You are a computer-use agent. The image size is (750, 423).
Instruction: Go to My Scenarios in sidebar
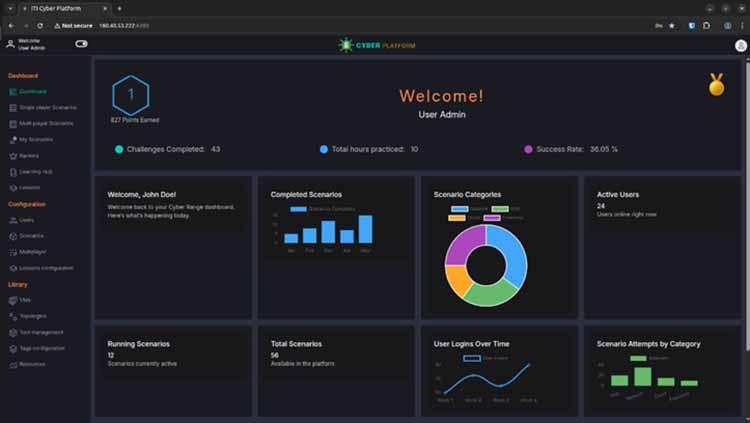[31, 140]
